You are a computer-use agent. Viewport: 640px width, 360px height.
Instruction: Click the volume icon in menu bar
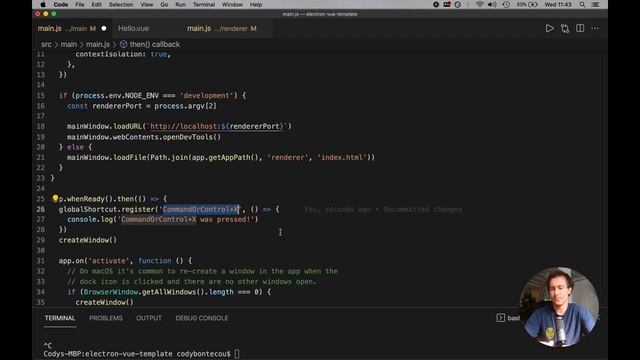(x=492, y=4)
